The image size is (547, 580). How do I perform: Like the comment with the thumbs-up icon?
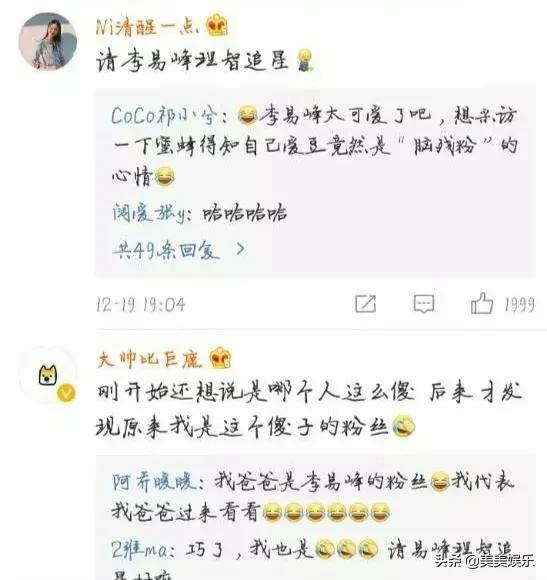coord(482,303)
